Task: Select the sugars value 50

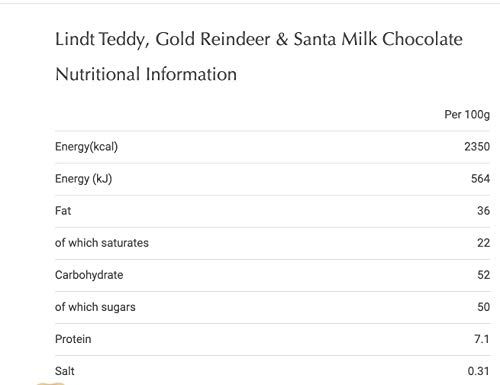Action: (x=483, y=307)
